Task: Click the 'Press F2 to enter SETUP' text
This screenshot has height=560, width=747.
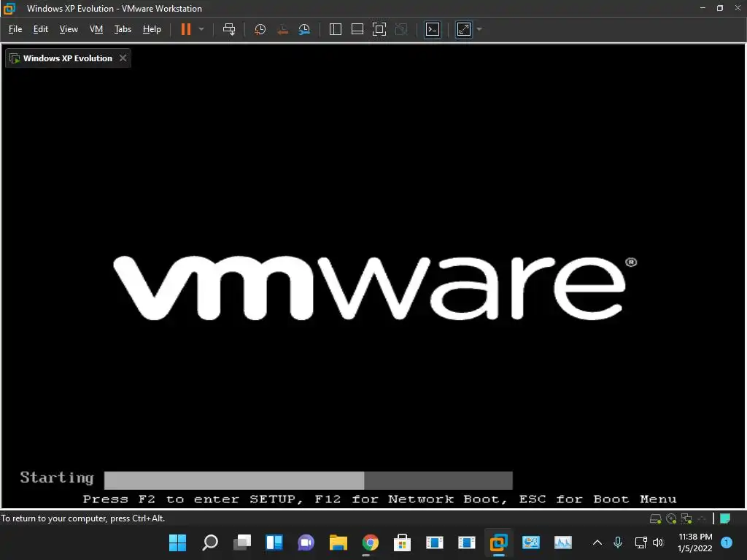Action: pos(192,499)
